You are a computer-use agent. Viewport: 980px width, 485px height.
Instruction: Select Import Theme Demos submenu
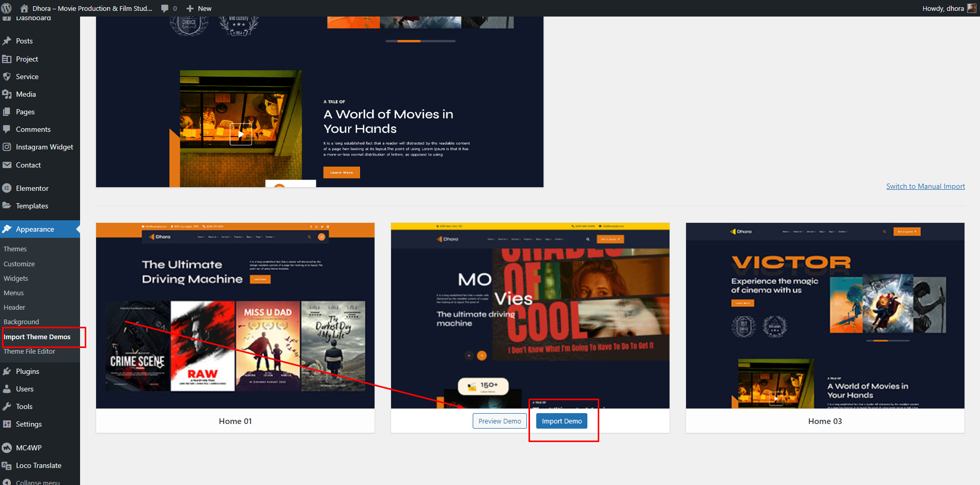click(x=37, y=337)
